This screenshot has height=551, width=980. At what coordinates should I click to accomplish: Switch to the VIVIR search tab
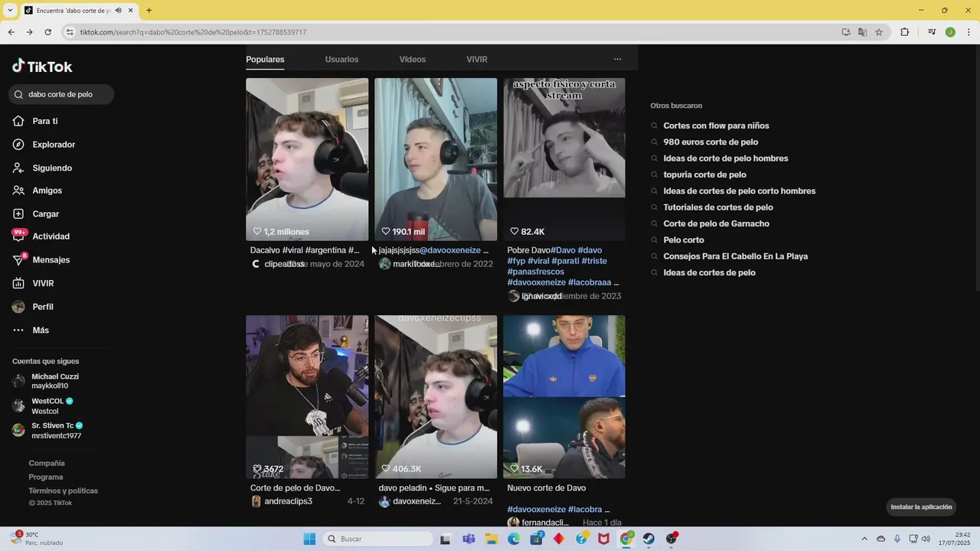coord(477,60)
